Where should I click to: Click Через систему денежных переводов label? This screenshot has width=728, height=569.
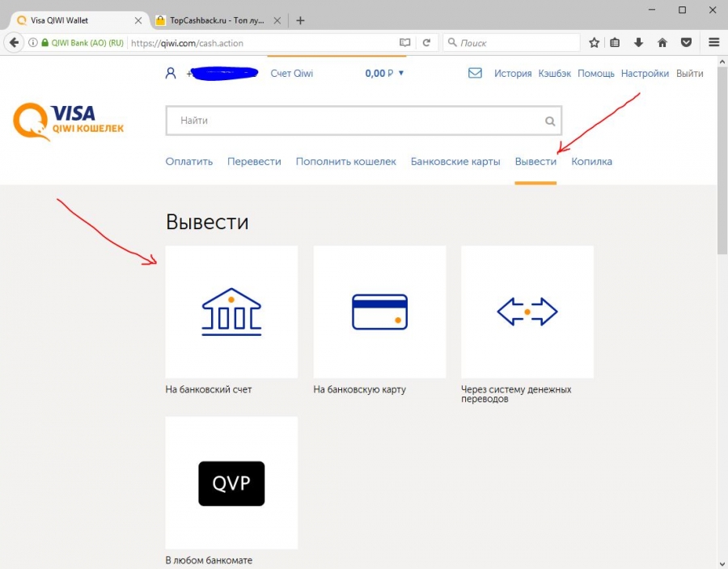pyautogui.click(x=516, y=394)
